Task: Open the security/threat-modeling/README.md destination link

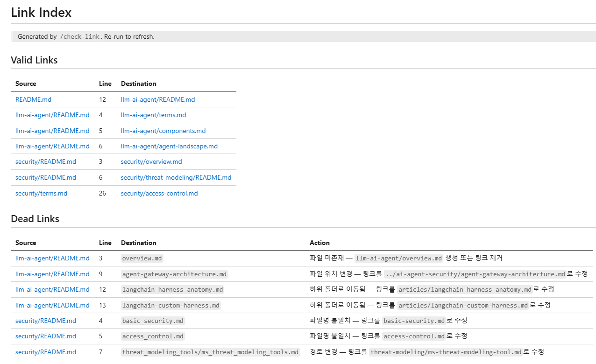Action: [176, 177]
